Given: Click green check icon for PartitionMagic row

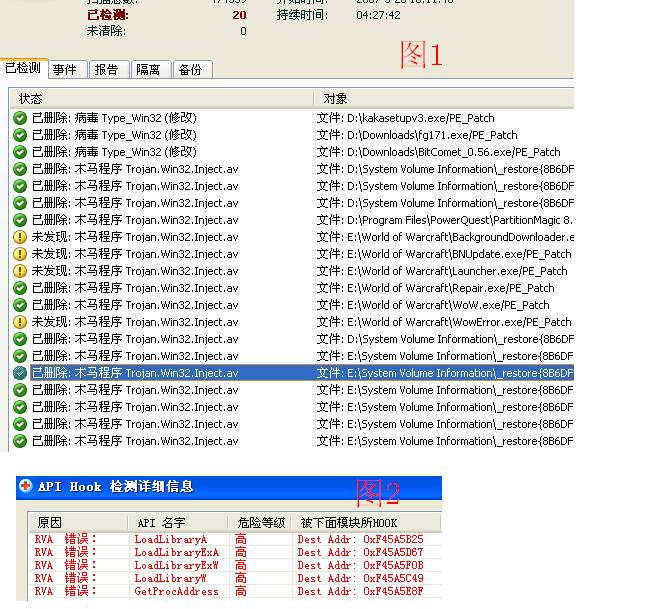Looking at the screenshot, I should pyautogui.click(x=20, y=220).
